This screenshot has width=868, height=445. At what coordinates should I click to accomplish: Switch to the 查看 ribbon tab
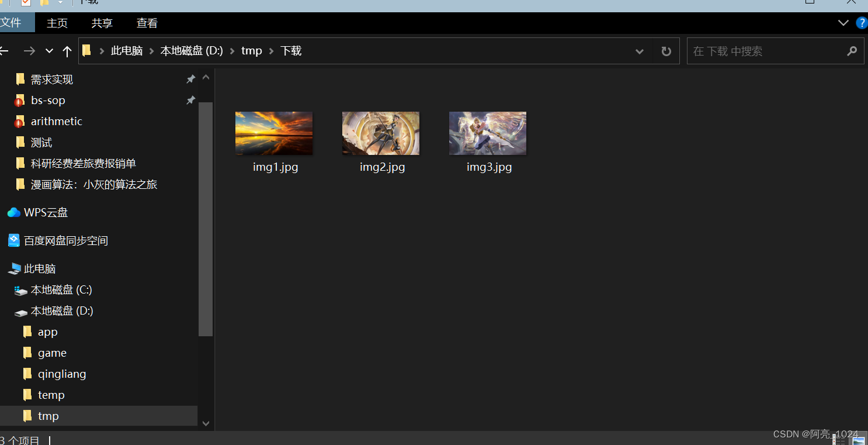coord(147,23)
